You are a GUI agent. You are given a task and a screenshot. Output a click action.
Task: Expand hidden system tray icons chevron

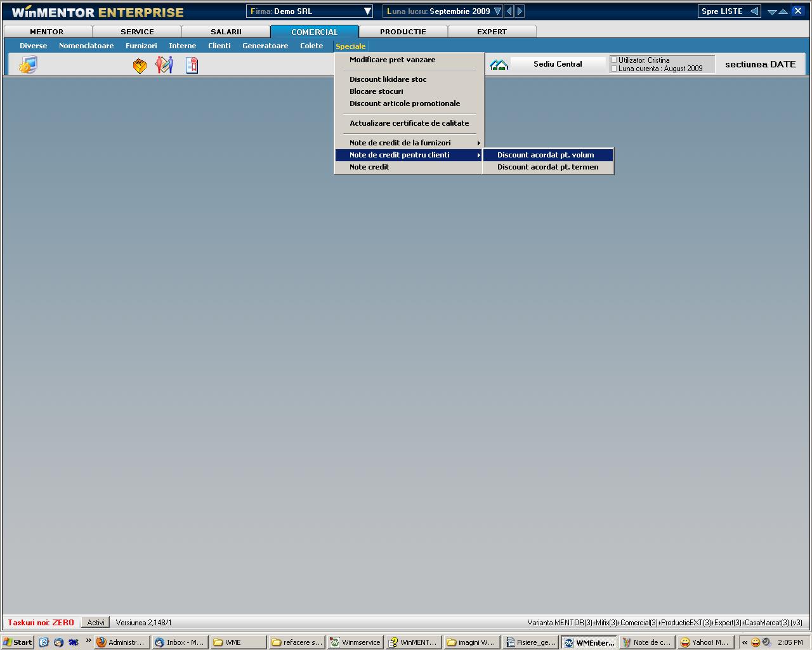click(745, 642)
